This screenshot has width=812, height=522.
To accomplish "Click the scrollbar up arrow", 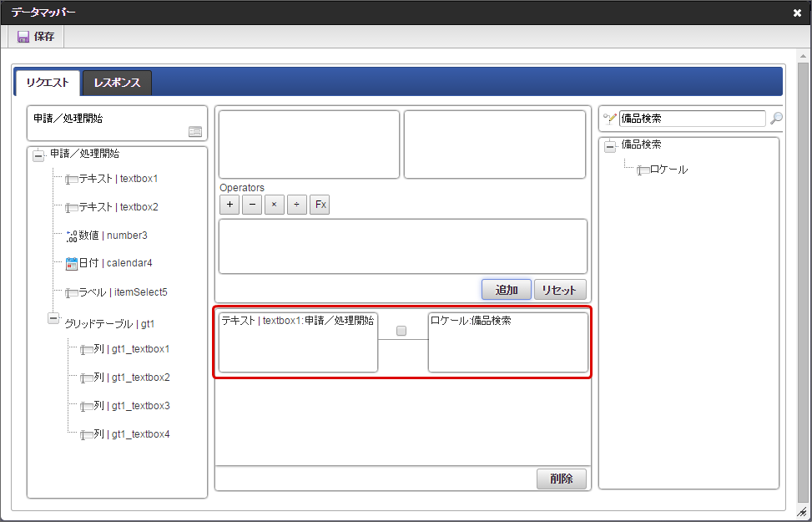I will coord(803,56).
